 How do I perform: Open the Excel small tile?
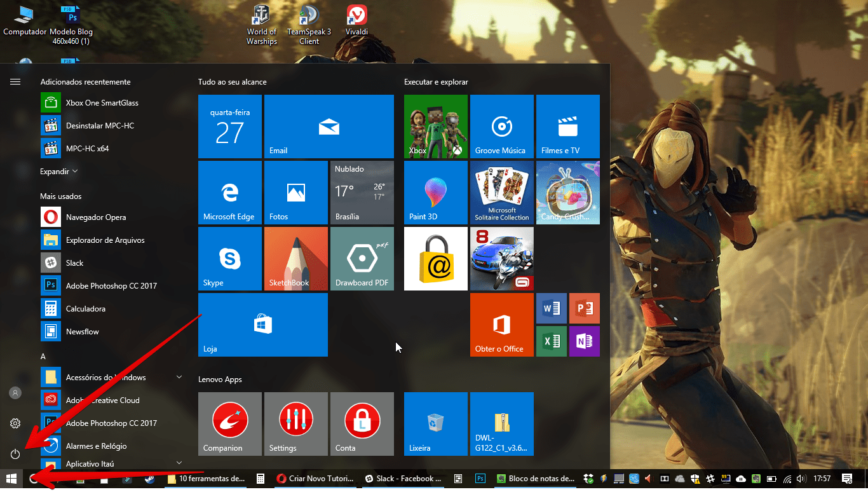(x=552, y=341)
